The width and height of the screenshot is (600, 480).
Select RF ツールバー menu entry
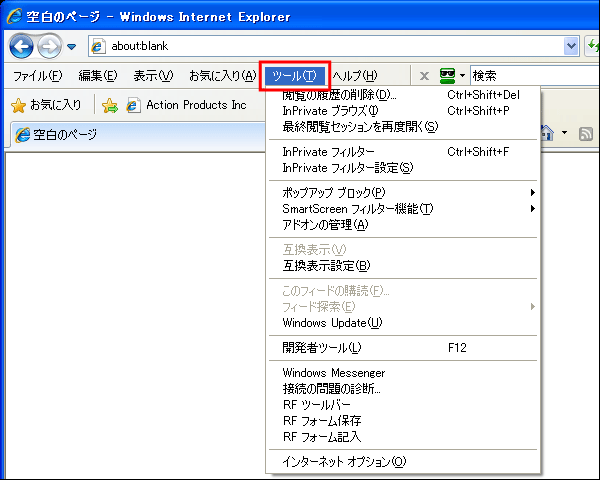403,405
